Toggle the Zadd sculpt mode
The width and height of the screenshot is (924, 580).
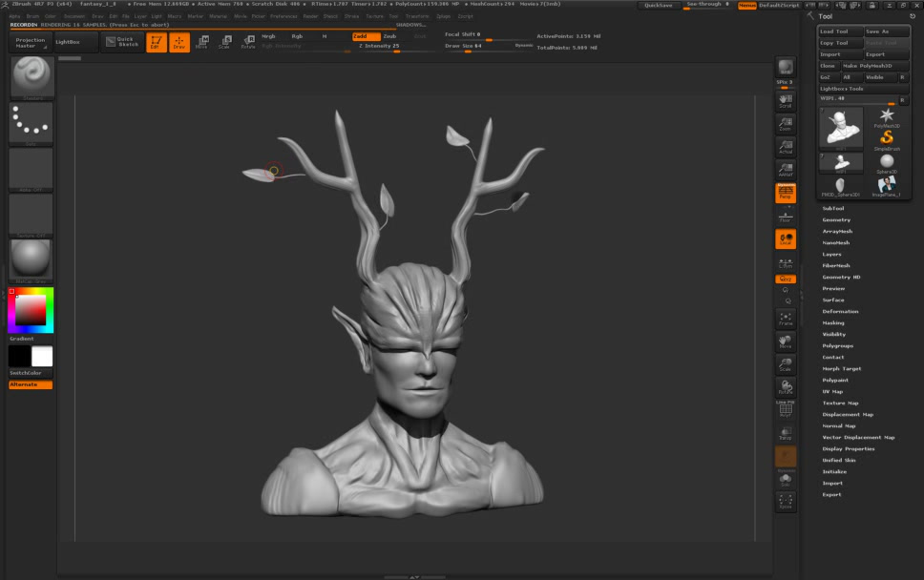click(x=366, y=36)
